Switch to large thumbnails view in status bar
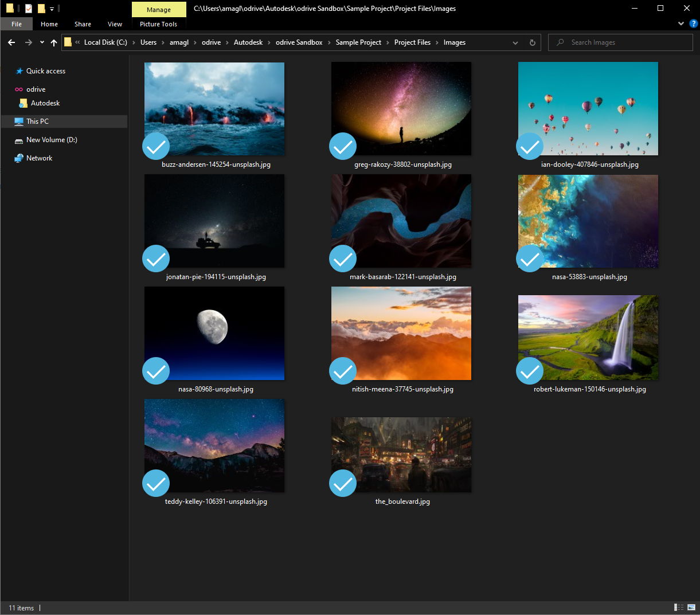 coord(693,608)
